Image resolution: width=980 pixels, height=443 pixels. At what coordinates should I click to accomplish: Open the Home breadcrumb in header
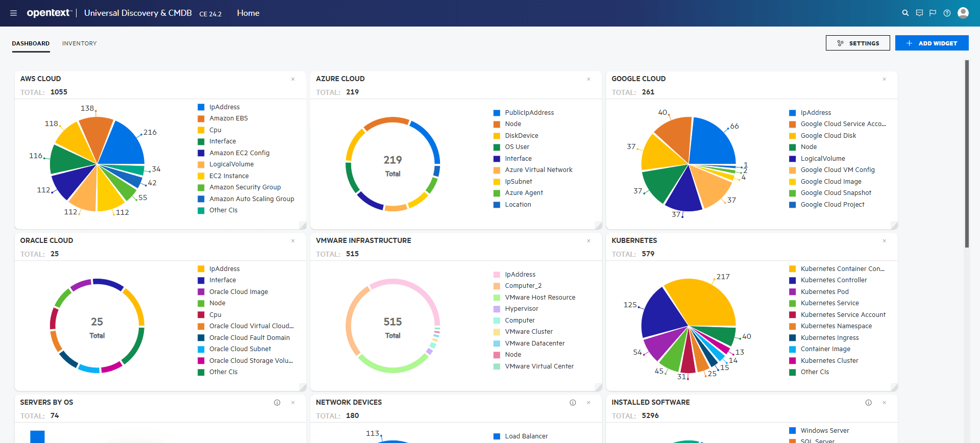248,13
